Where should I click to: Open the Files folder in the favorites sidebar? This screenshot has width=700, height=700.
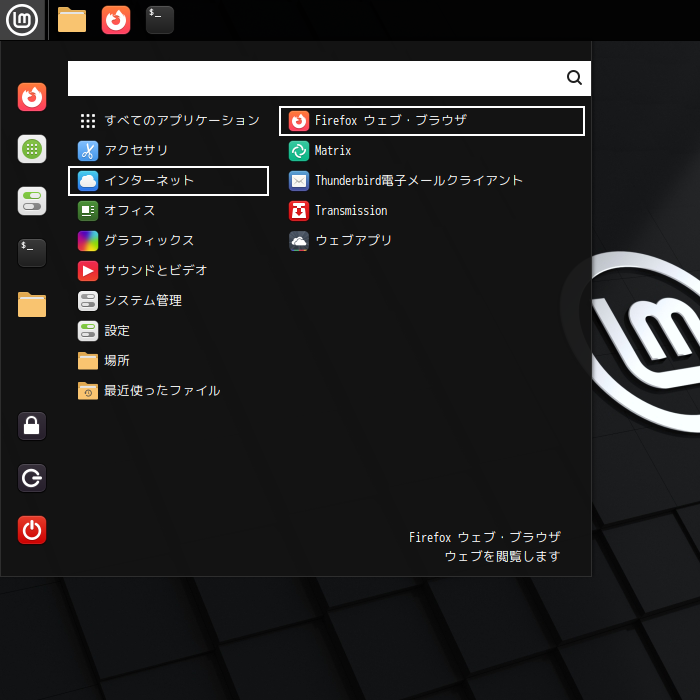pyautogui.click(x=32, y=305)
